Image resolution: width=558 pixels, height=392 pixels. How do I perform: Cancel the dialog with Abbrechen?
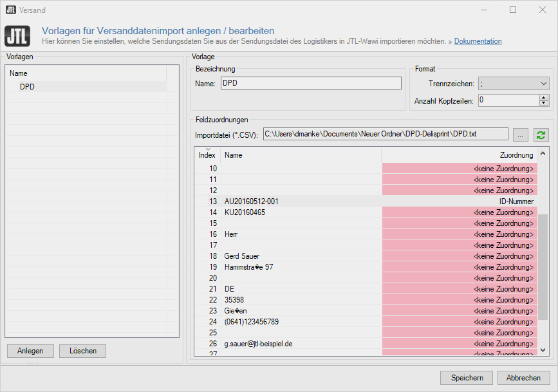[524, 378]
